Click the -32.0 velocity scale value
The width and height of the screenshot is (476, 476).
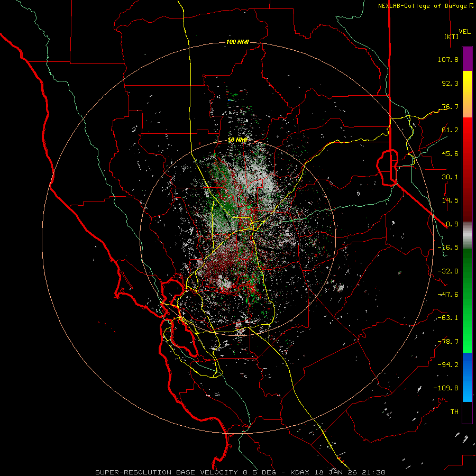point(448,271)
